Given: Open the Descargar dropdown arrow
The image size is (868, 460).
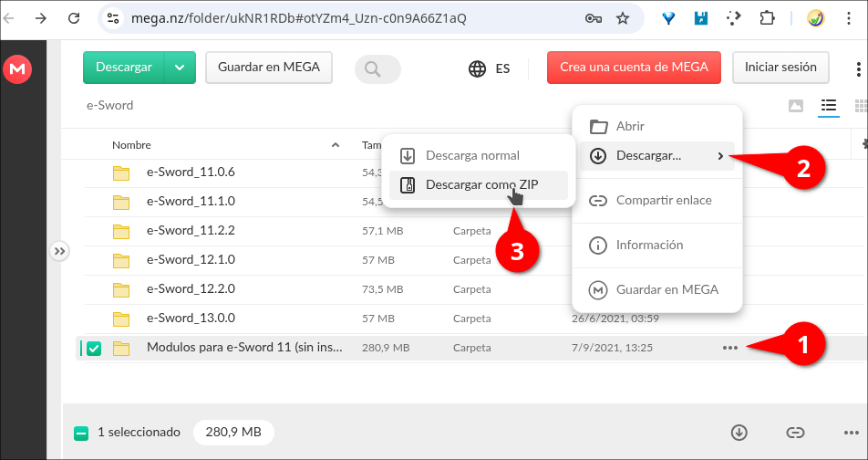Looking at the screenshot, I should [180, 68].
